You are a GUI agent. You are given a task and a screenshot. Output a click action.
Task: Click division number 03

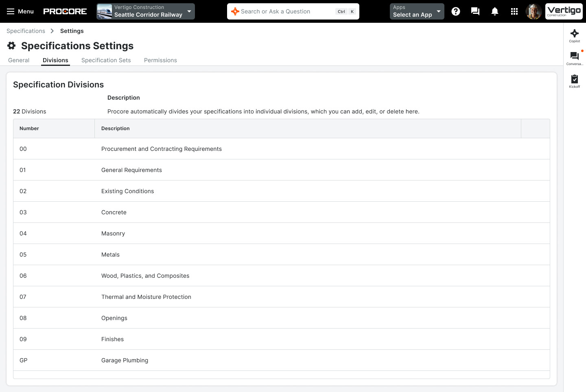pyautogui.click(x=23, y=212)
